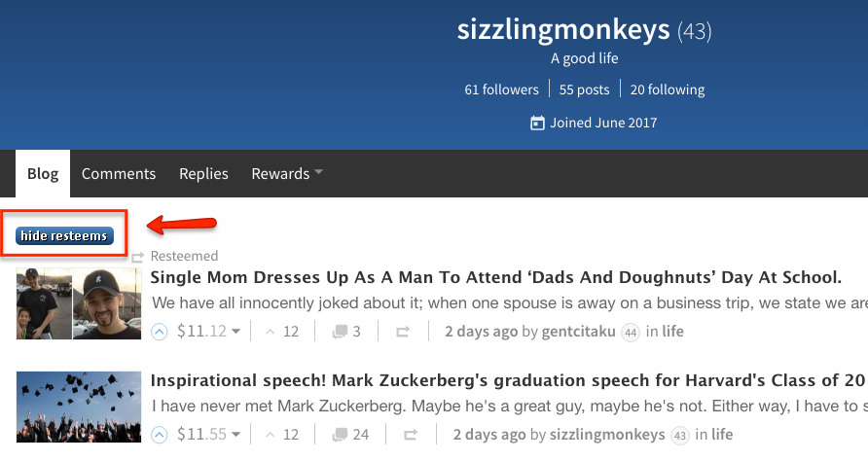View the 61 followers list
The height and width of the screenshot is (461, 868).
pos(501,89)
